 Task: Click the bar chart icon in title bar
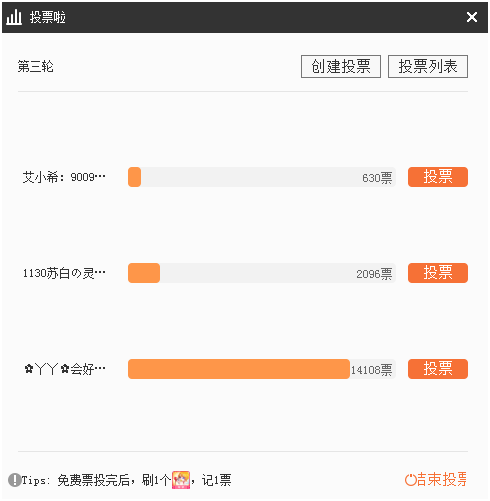(x=14, y=17)
